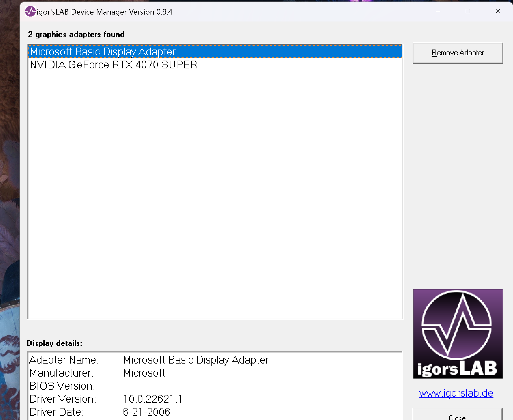The image size is (513, 420).
Task: Click the igor'sLAB pulse icon in title bar
Action: 30,11
